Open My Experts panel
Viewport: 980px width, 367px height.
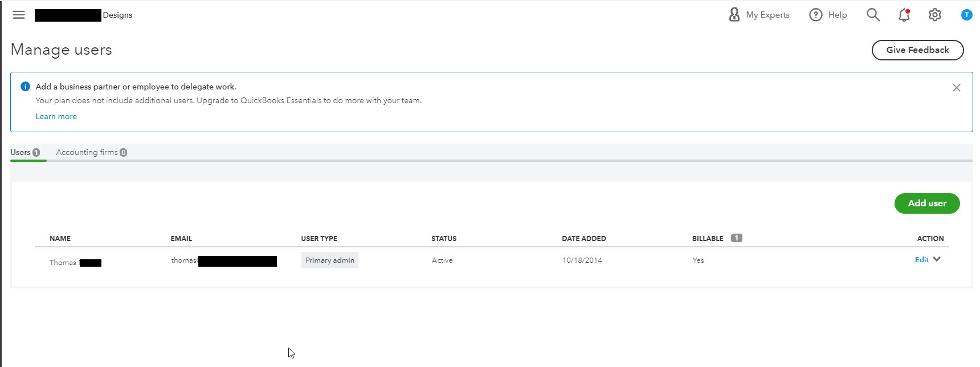point(759,15)
